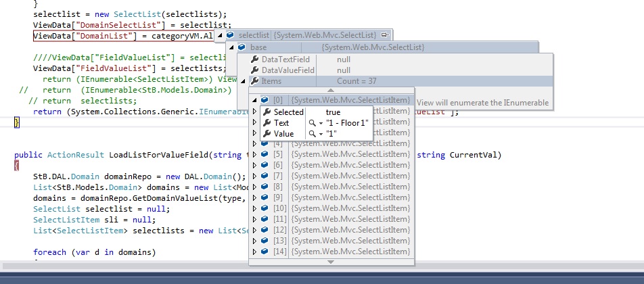The width and height of the screenshot is (644, 284).
Task: Click the wrench icon beside the Value property
Action: [267, 134]
